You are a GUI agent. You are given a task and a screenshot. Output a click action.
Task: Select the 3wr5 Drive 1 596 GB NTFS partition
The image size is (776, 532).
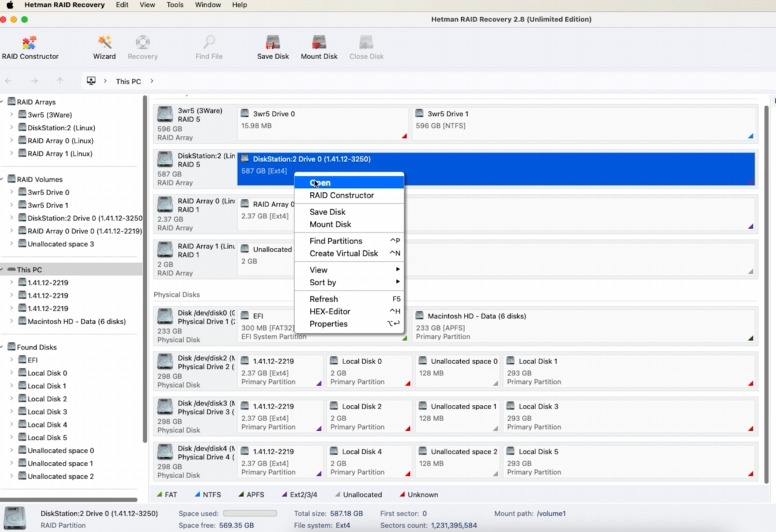584,123
